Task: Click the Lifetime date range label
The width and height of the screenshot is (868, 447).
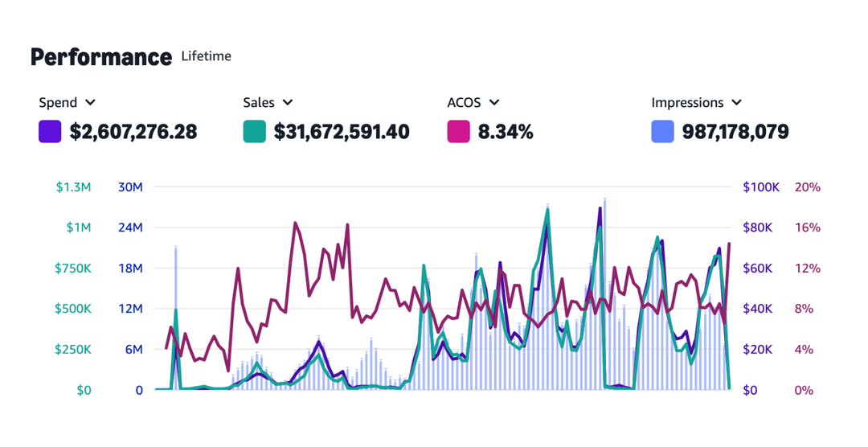Action: pyautogui.click(x=207, y=56)
